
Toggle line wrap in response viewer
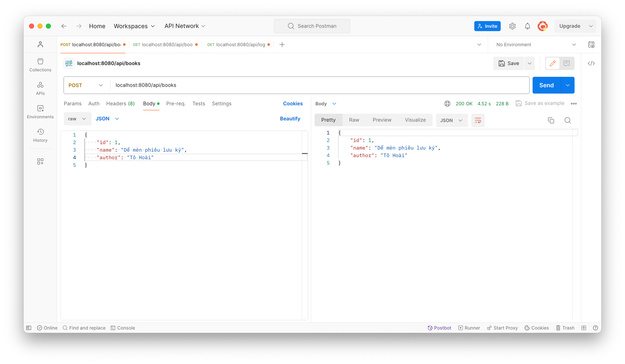[478, 120]
